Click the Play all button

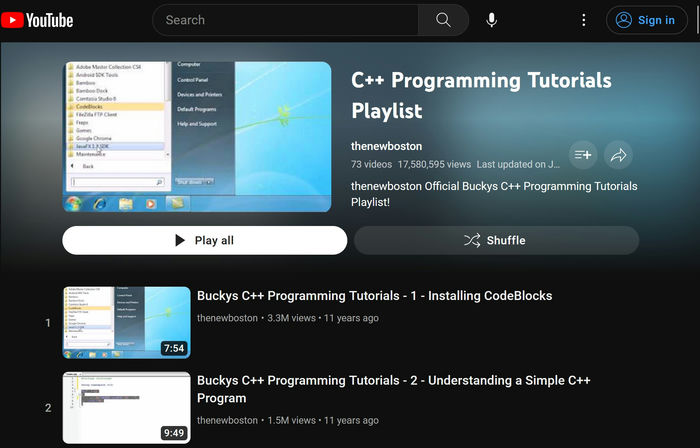tap(205, 241)
